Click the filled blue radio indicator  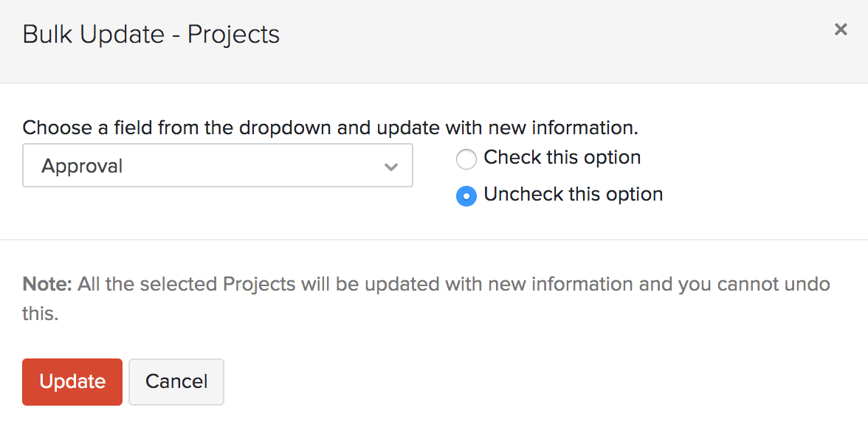466,195
